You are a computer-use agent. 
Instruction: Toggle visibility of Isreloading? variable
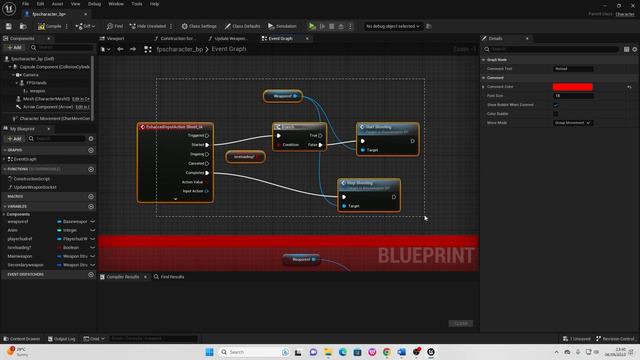pos(93,247)
